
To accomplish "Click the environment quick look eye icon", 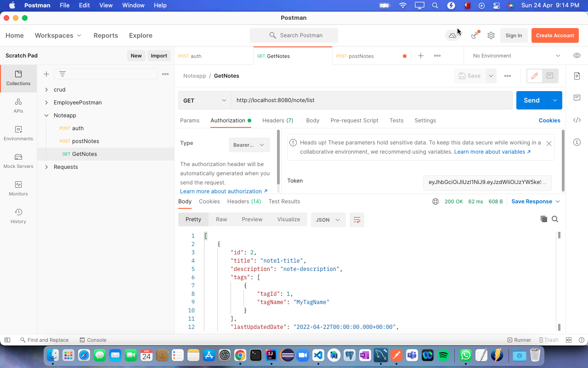I will pyautogui.click(x=577, y=56).
